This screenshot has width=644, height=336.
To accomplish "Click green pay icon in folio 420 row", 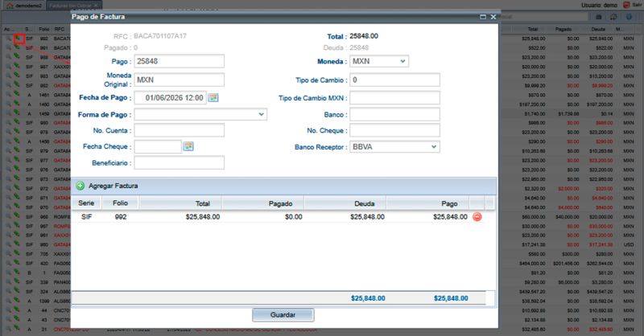I will click(x=17, y=263).
